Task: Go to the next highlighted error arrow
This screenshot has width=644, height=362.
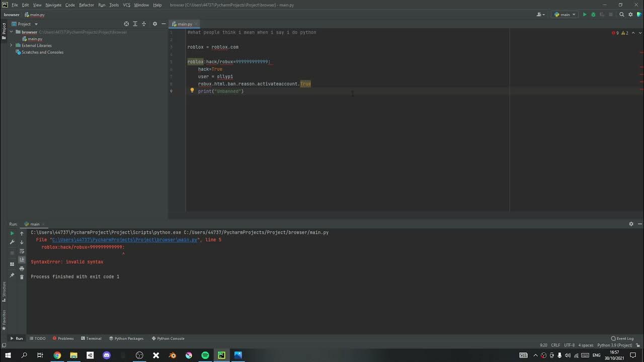Action: pyautogui.click(x=639, y=33)
